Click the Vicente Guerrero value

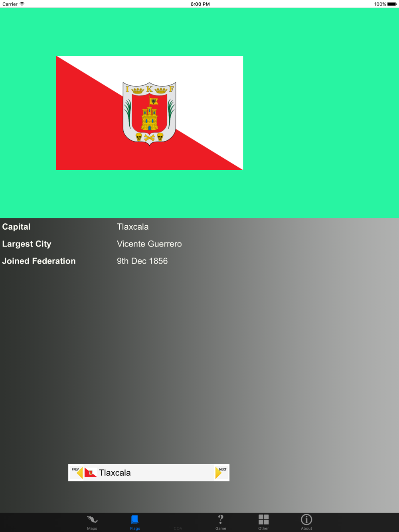coord(149,244)
